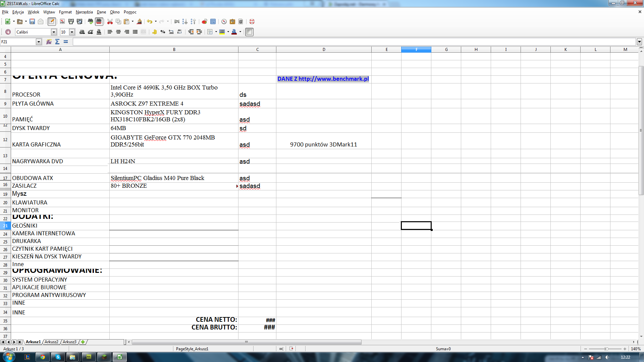Copy the selected cells

tap(118, 21)
